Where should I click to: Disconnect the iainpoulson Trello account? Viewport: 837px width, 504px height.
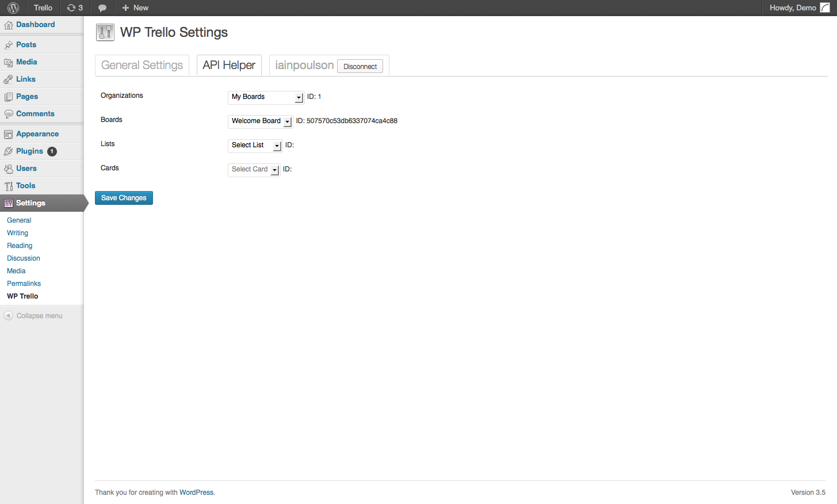click(360, 66)
